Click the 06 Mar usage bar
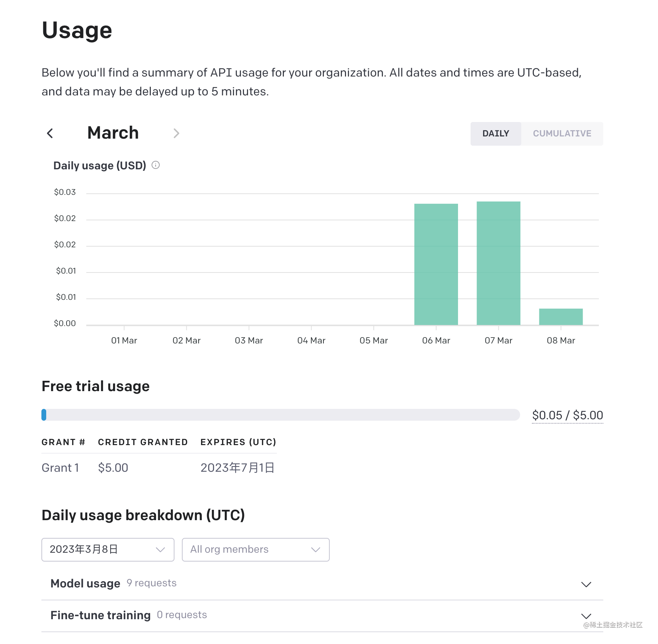 (436, 264)
